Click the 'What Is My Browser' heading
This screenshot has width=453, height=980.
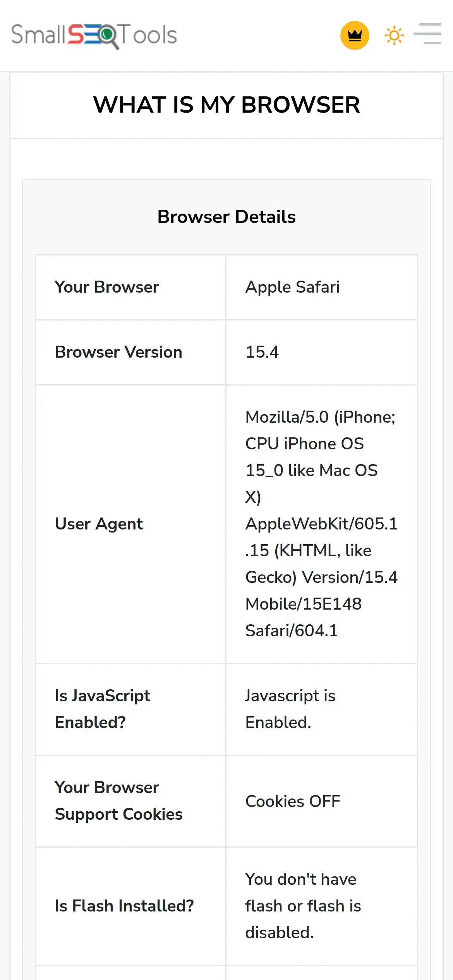[x=226, y=105]
